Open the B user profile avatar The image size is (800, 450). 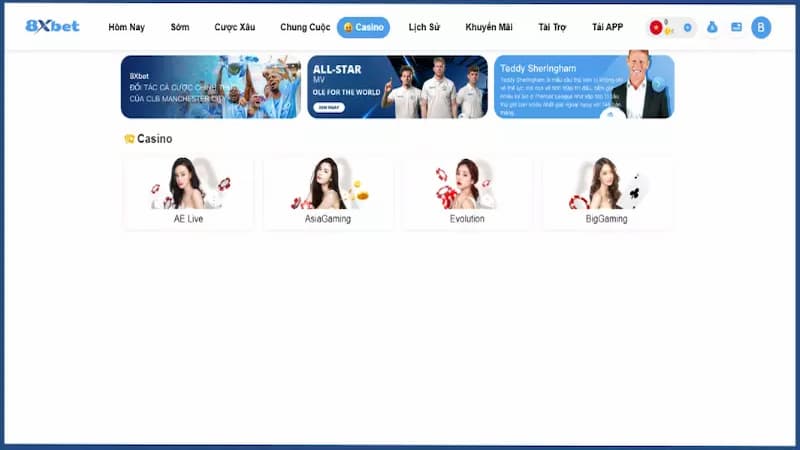click(x=761, y=28)
